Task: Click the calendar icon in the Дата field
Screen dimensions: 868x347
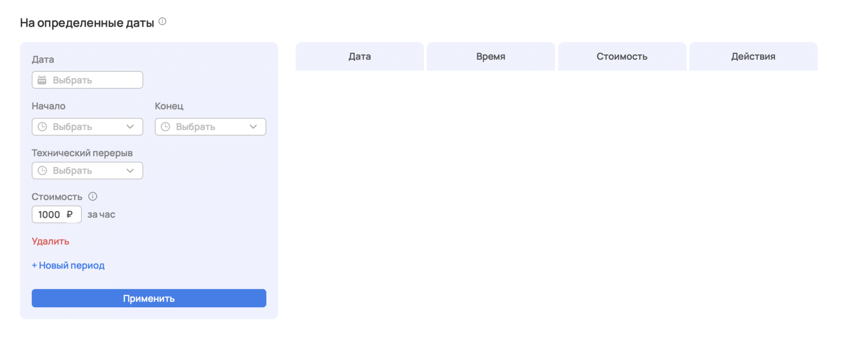Action: tap(42, 80)
